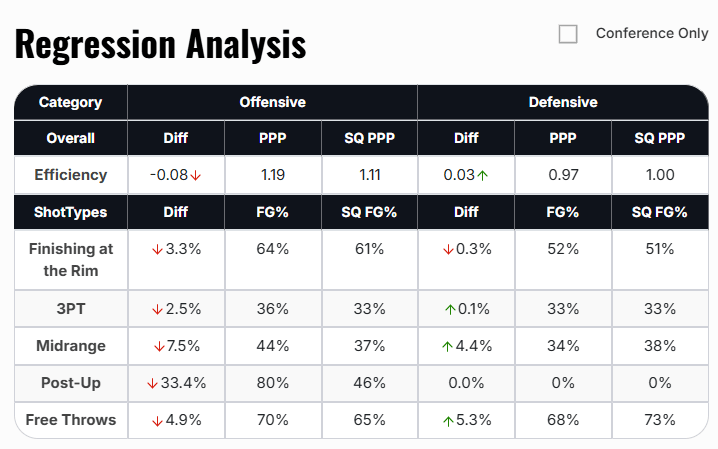Click the Category header cell
This screenshot has height=449, width=718.
[x=70, y=102]
